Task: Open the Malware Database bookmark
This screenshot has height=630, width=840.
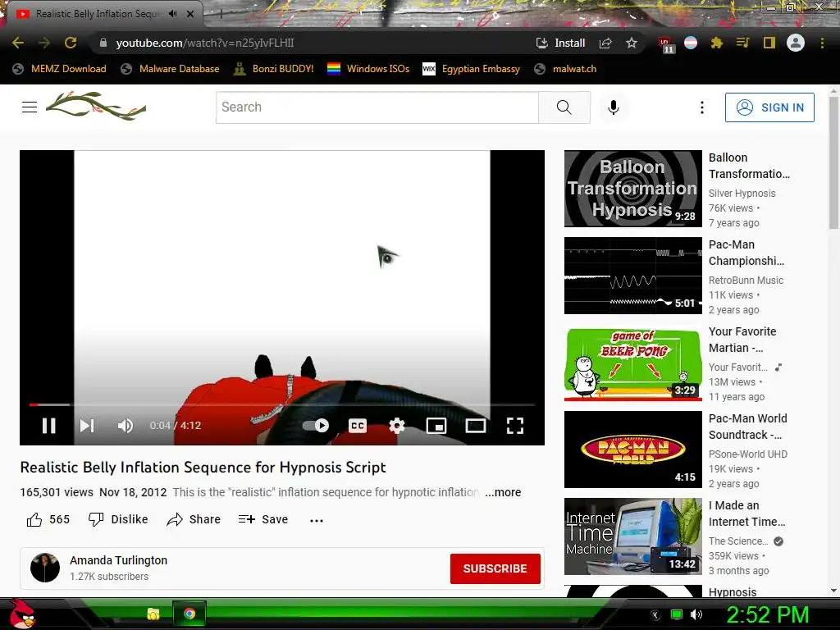Action: tap(171, 69)
